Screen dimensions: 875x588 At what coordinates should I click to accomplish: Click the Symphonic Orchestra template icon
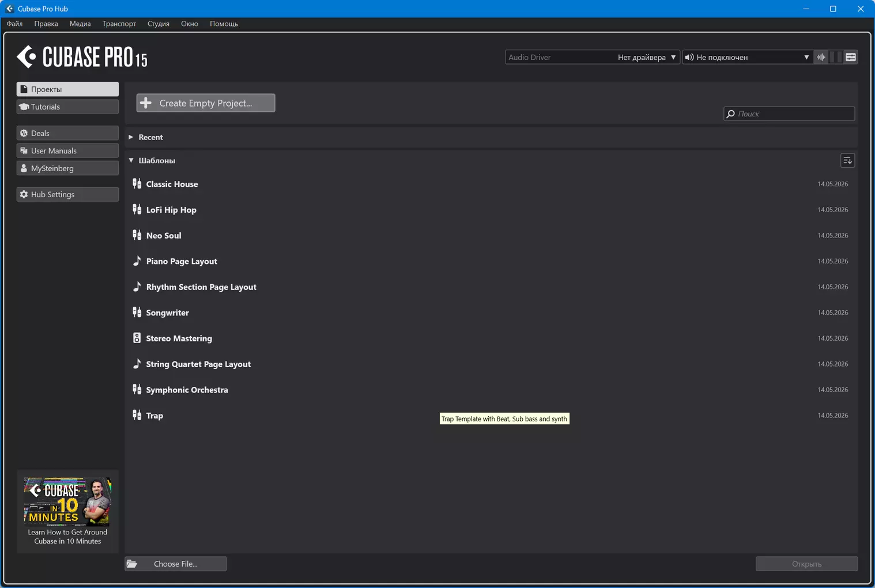[137, 389]
